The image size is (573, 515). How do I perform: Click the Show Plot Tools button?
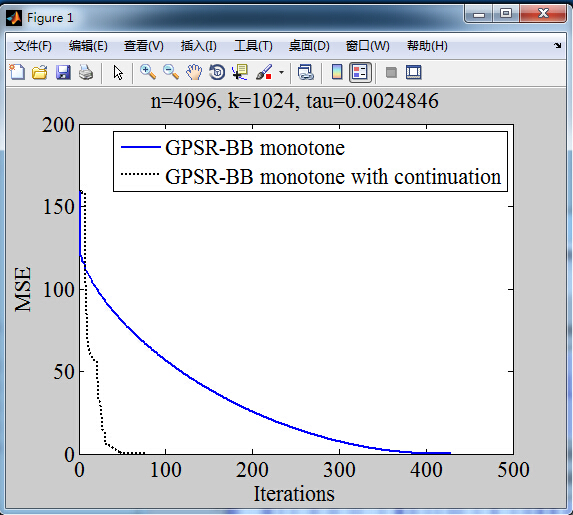tap(414, 72)
